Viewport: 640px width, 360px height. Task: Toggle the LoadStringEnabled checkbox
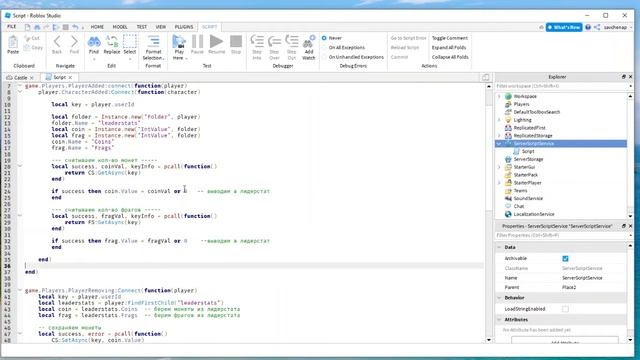pos(565,309)
